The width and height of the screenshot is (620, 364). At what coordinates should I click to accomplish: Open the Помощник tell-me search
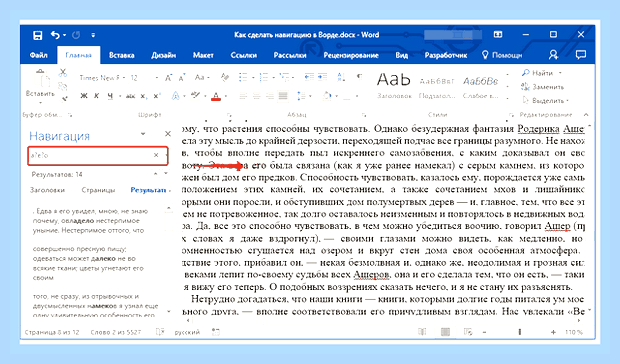(x=502, y=55)
